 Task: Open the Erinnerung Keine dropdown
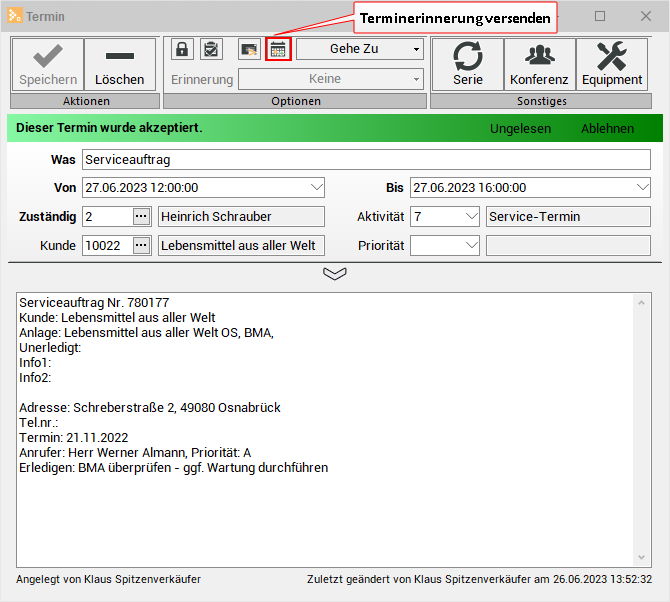(331, 79)
